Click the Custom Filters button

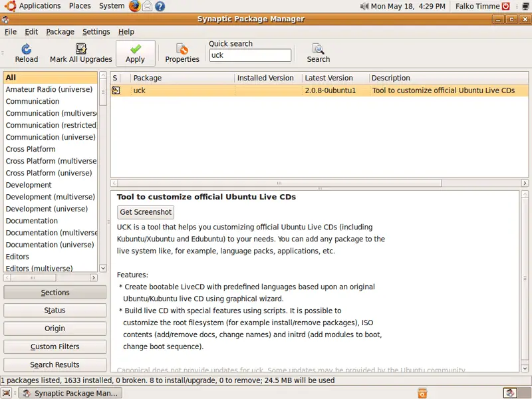(x=55, y=346)
